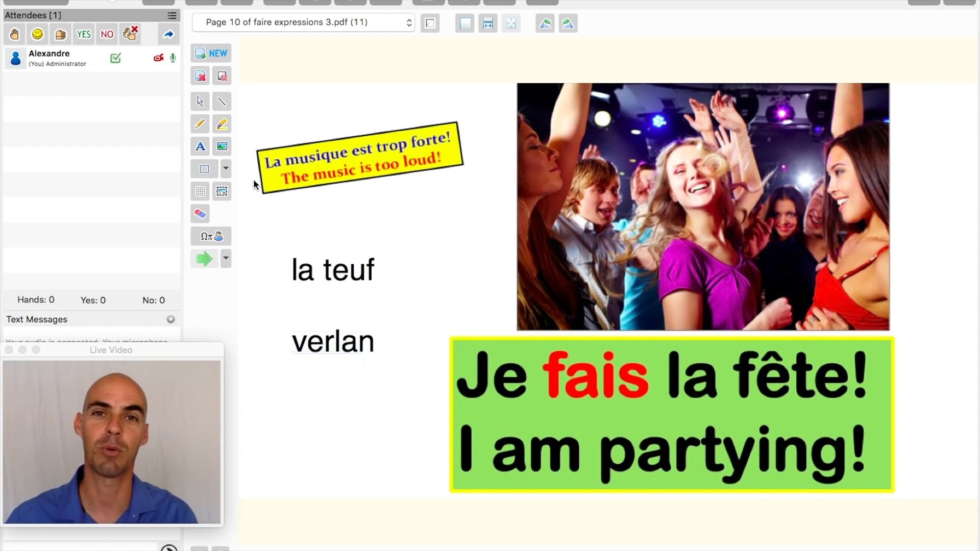The width and height of the screenshot is (980, 551).
Task: Select the pencil drawing tool
Action: point(200,124)
